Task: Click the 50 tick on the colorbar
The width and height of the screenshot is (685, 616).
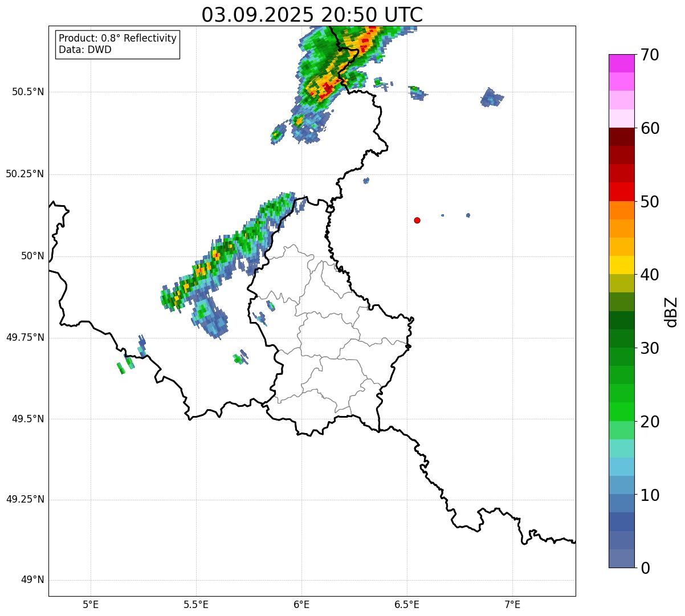Action: (650, 202)
